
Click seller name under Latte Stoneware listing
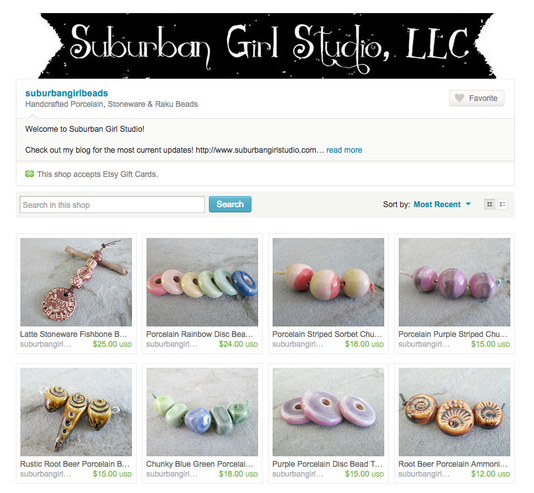(45, 344)
